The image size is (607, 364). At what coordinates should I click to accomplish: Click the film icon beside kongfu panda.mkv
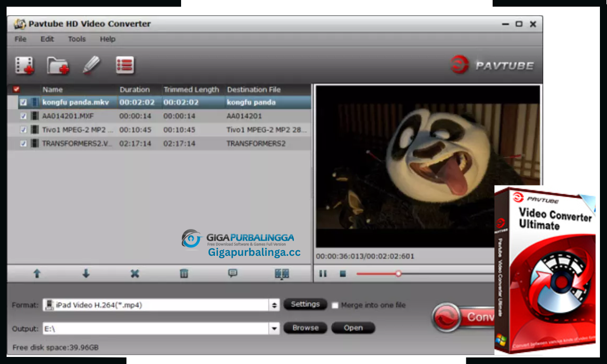34,102
